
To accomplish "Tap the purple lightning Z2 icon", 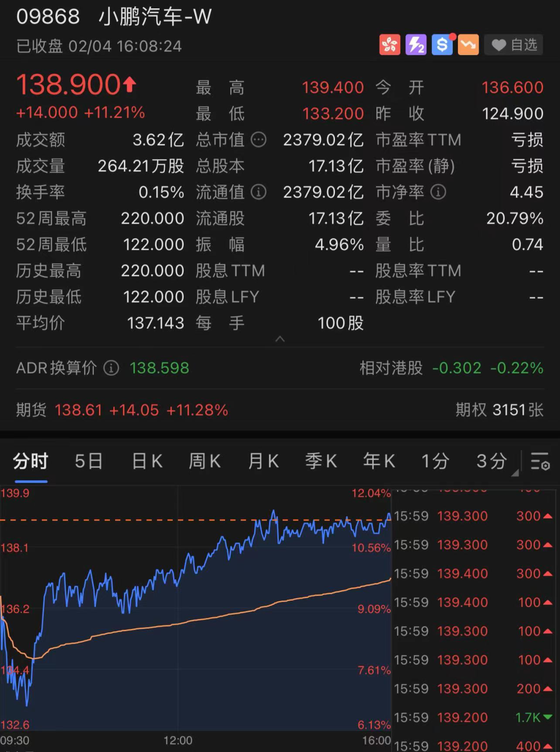I will (416, 45).
